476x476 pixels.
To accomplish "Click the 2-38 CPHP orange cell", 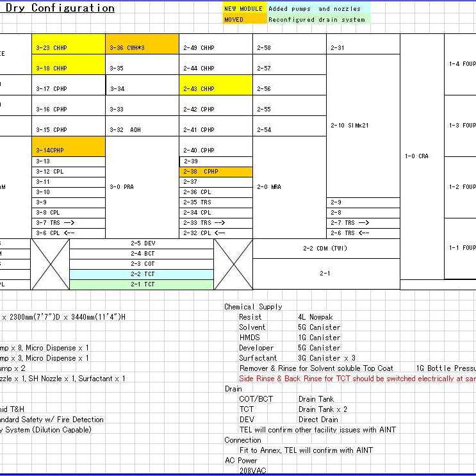I will pos(216,172).
